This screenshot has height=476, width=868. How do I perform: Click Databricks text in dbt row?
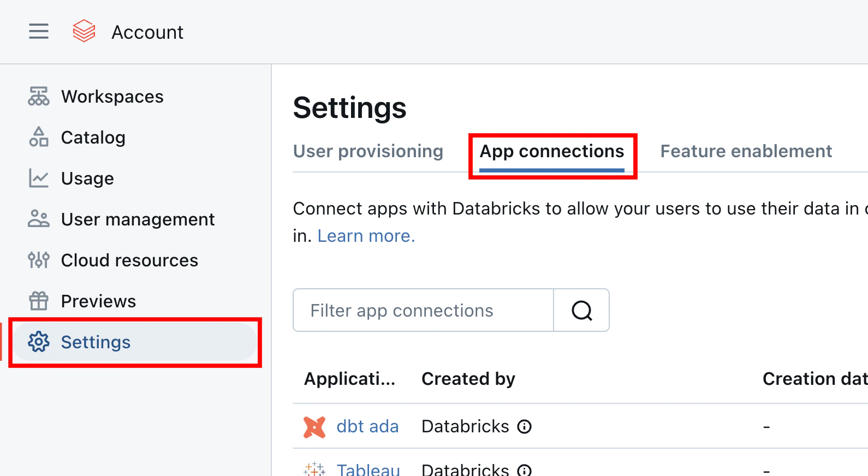(x=465, y=426)
